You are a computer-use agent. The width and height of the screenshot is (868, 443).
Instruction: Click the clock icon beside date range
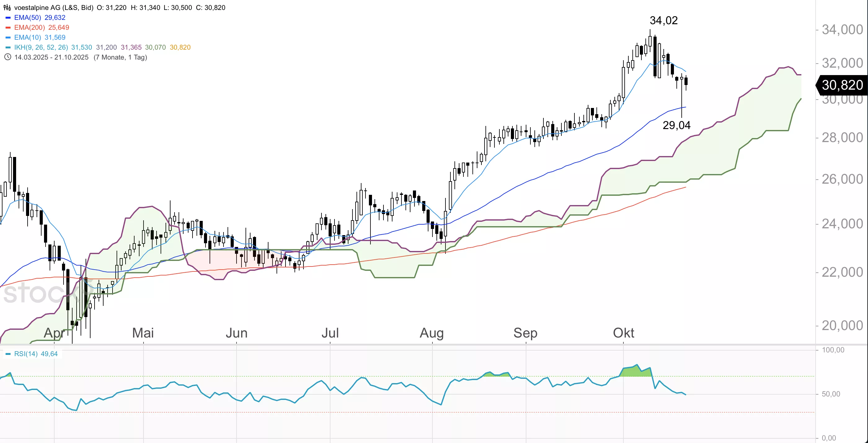[7, 57]
